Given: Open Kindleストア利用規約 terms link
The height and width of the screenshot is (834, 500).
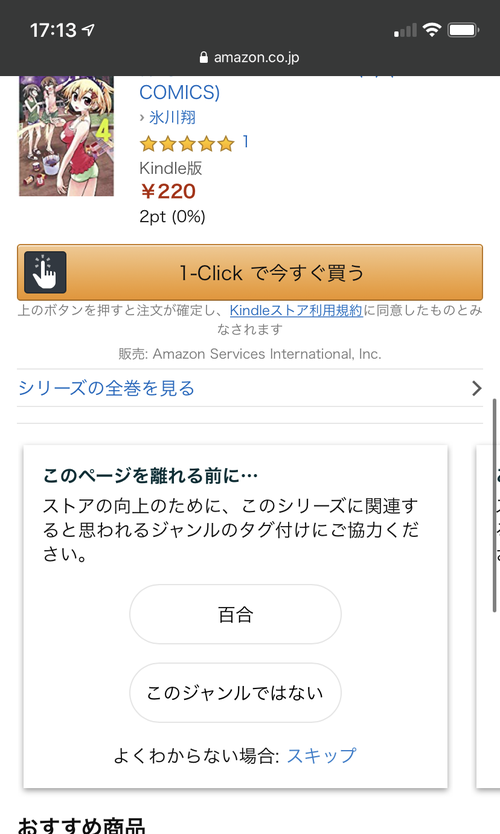Looking at the screenshot, I should pyautogui.click(x=296, y=310).
